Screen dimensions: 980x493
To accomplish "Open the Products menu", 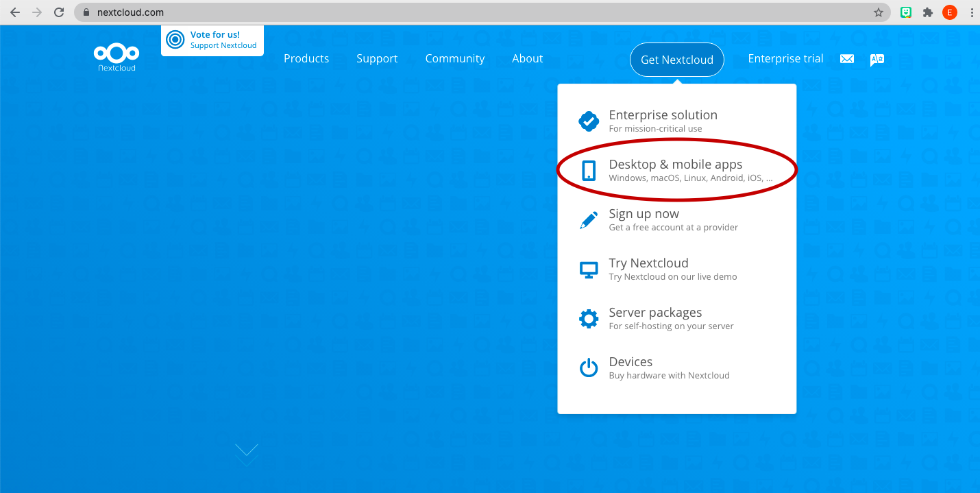I will (306, 59).
